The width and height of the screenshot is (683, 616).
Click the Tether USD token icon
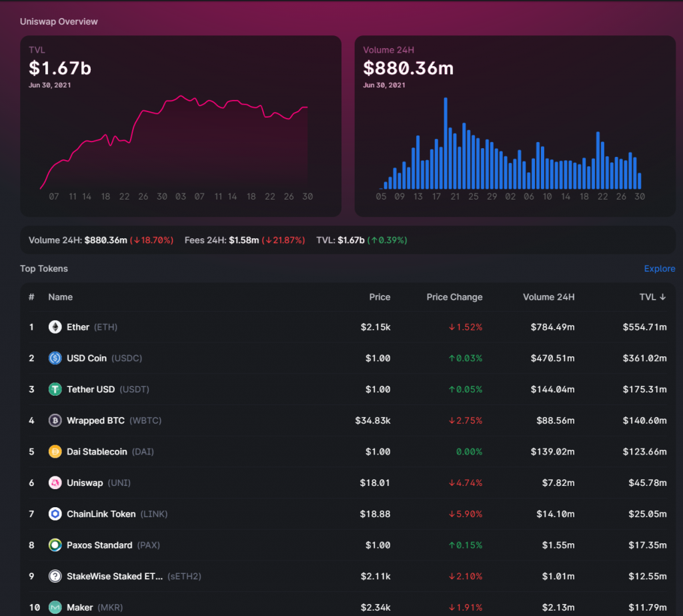point(55,389)
